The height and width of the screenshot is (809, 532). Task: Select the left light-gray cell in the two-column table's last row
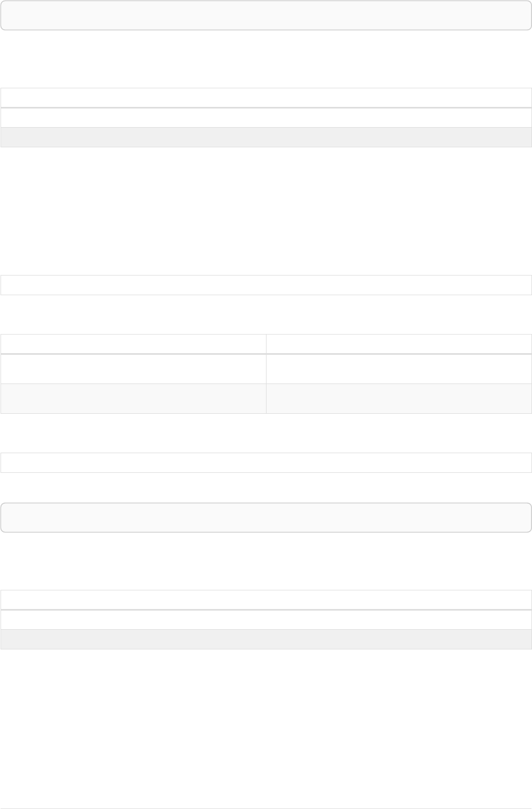pyautogui.click(x=133, y=398)
